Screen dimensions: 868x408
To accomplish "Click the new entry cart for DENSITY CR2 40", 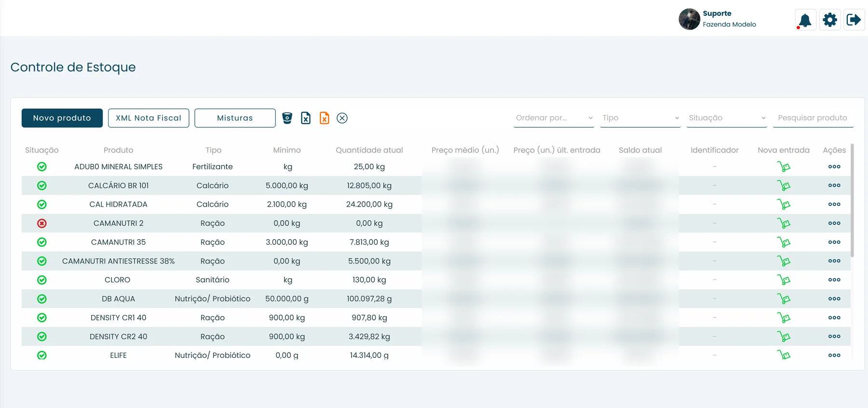I will pos(784,336).
